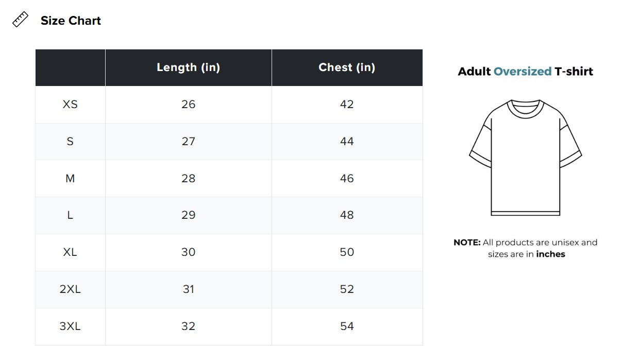Click the L size row label

pyautogui.click(x=70, y=215)
